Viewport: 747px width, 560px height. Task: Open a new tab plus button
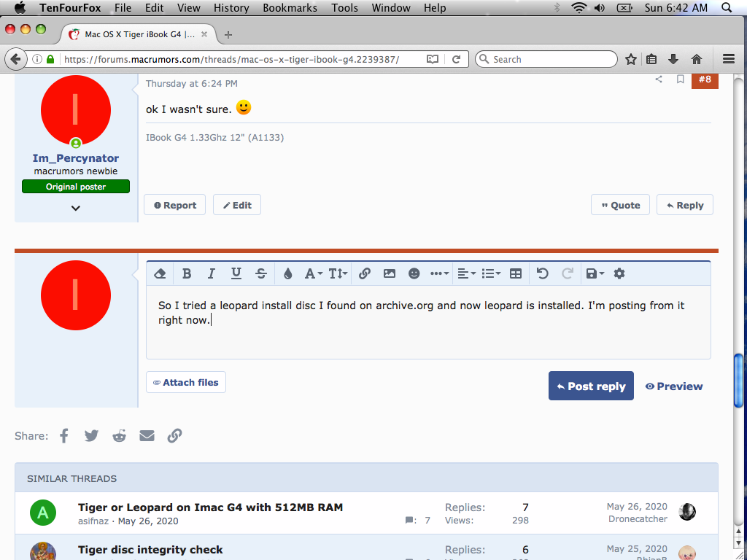click(228, 34)
